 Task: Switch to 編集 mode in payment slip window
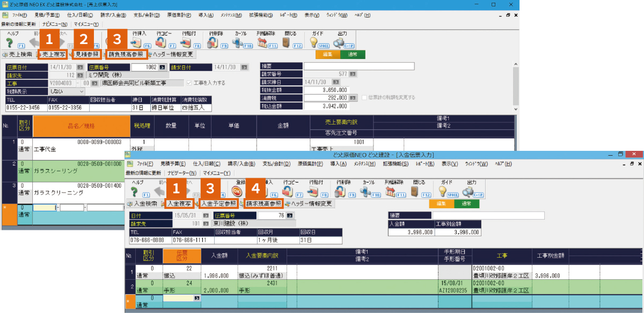pos(441,204)
